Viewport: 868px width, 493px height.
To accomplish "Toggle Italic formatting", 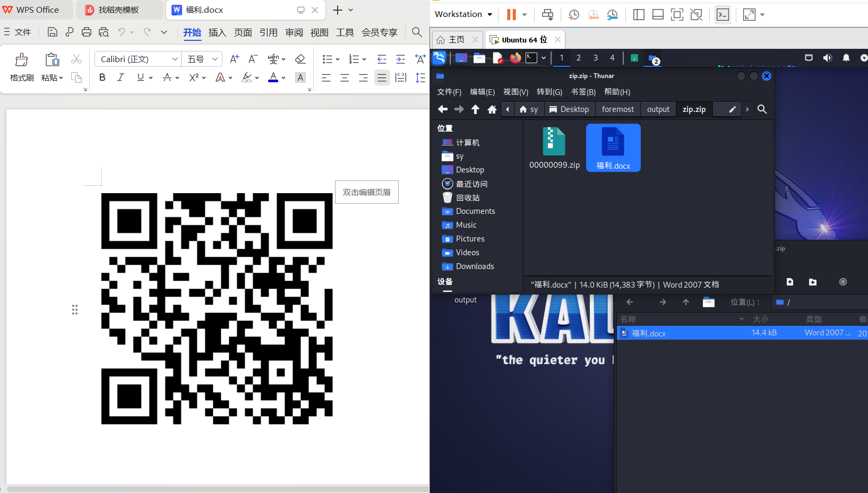I will coord(121,77).
